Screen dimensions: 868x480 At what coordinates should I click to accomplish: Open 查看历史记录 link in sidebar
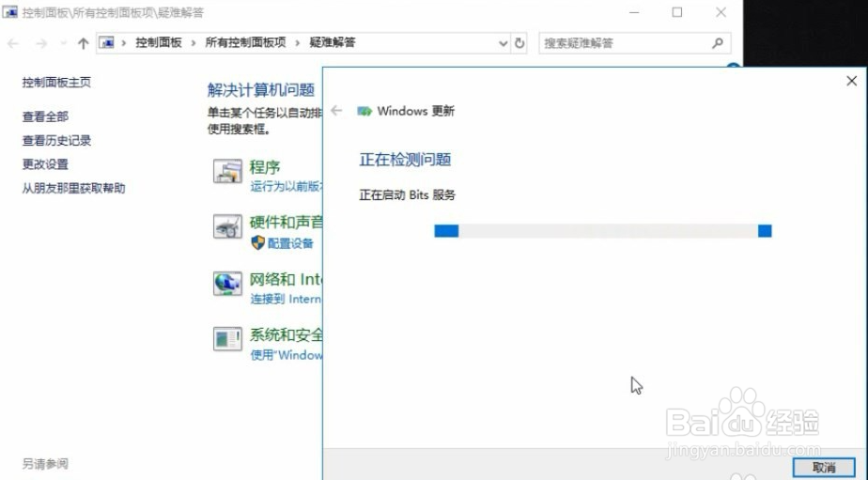point(56,141)
